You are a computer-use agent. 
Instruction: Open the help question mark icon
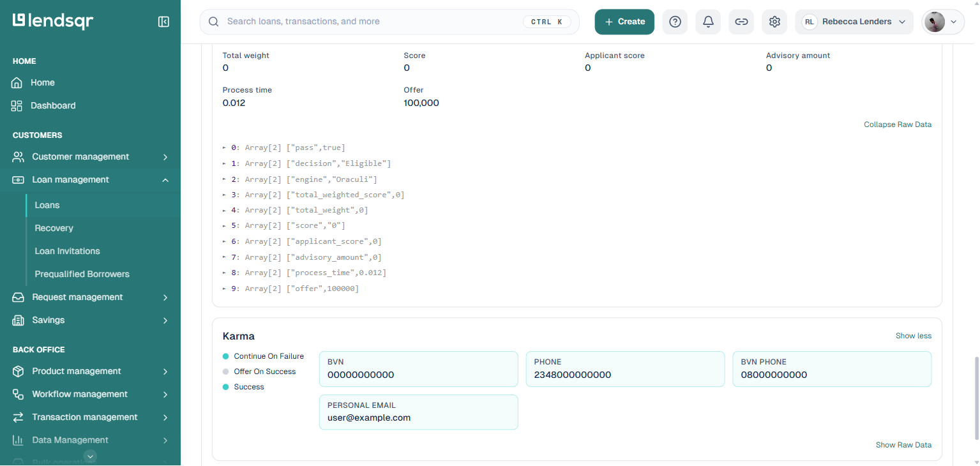(x=675, y=22)
